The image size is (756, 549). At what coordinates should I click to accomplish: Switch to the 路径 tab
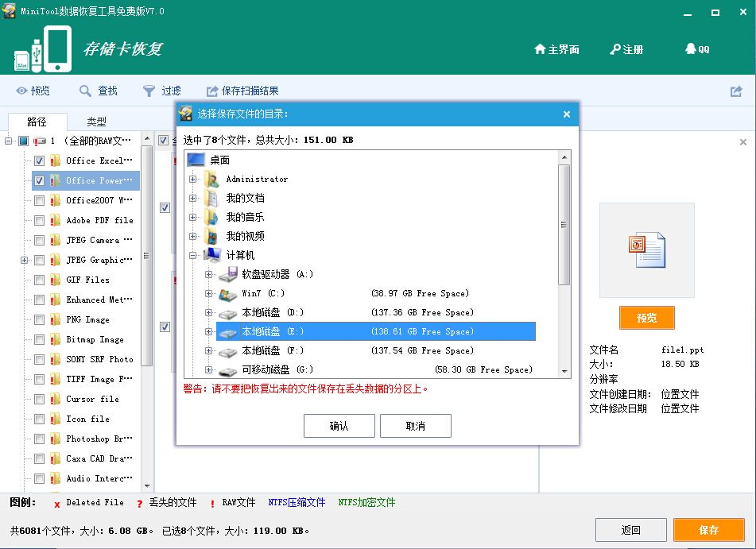click(37, 122)
